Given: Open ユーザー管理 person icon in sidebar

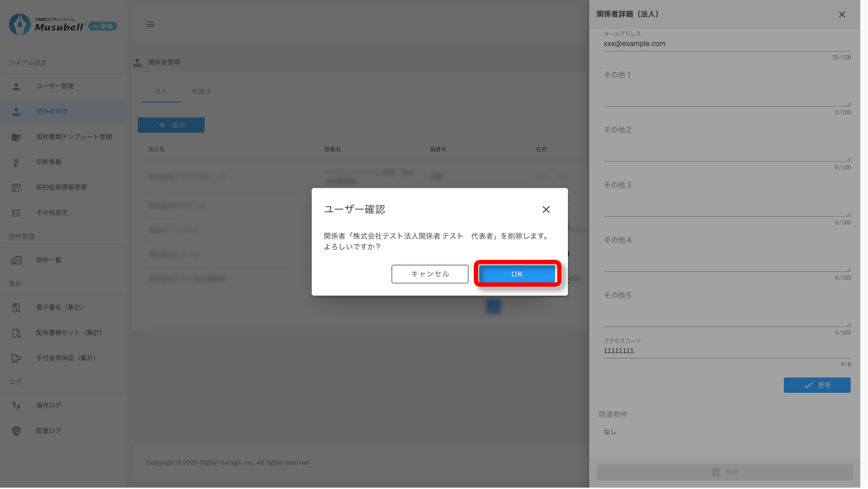Looking at the screenshot, I should click(x=16, y=86).
